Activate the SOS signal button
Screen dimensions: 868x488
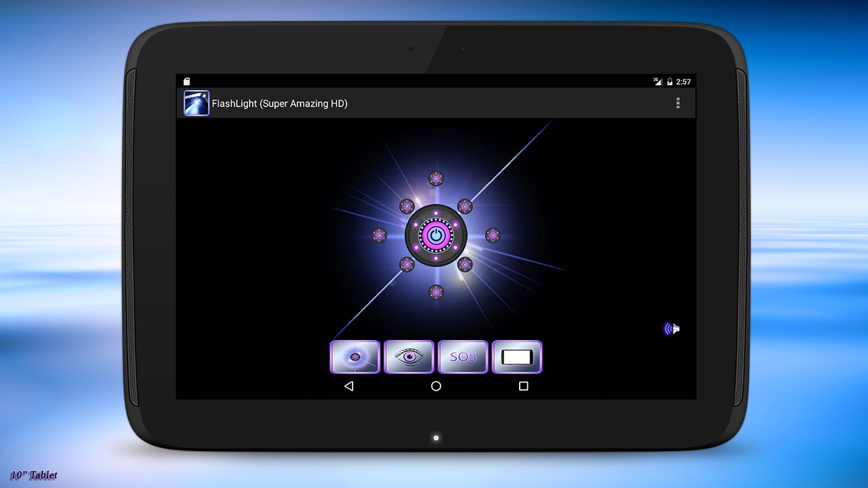click(x=463, y=357)
